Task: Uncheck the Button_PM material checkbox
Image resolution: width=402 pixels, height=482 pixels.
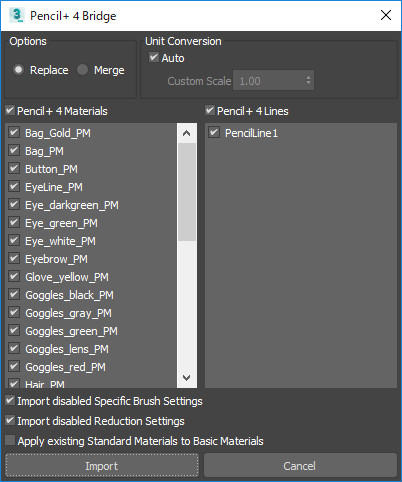Action: [x=14, y=169]
